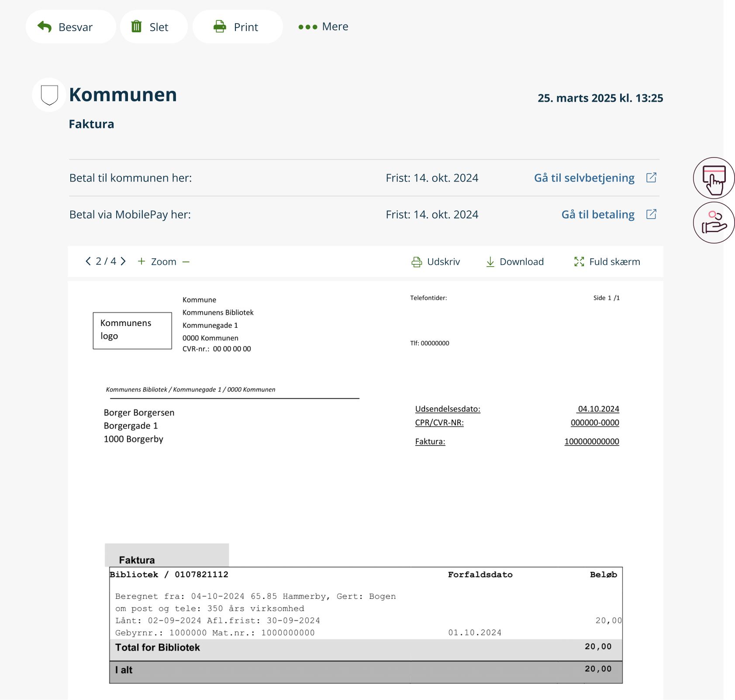The image size is (735, 700).
Task: Click Udskriv to print document
Action: 436,262
